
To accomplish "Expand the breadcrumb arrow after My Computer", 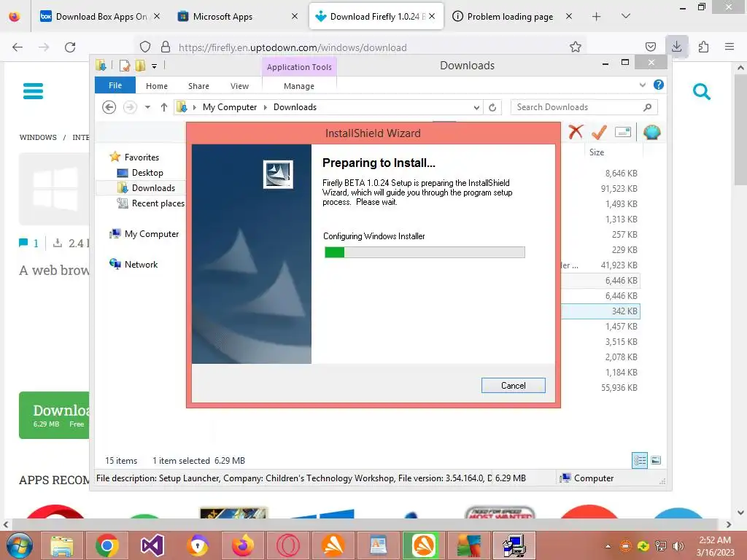I will [x=266, y=107].
